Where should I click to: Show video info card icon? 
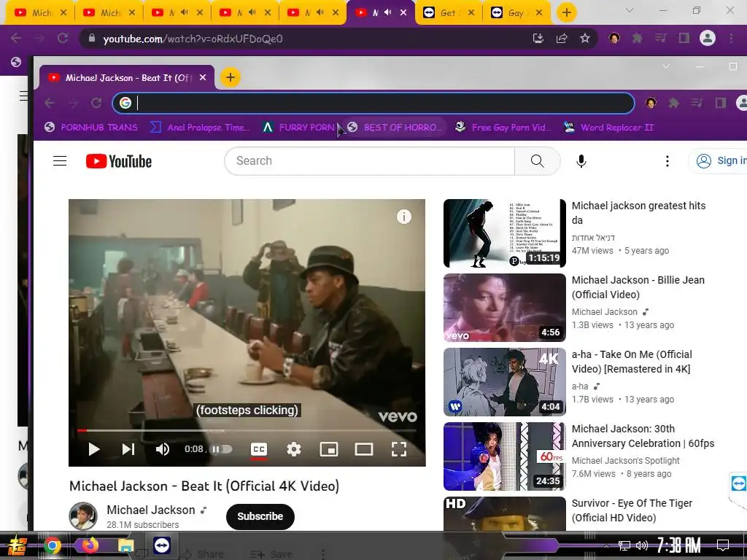404,217
